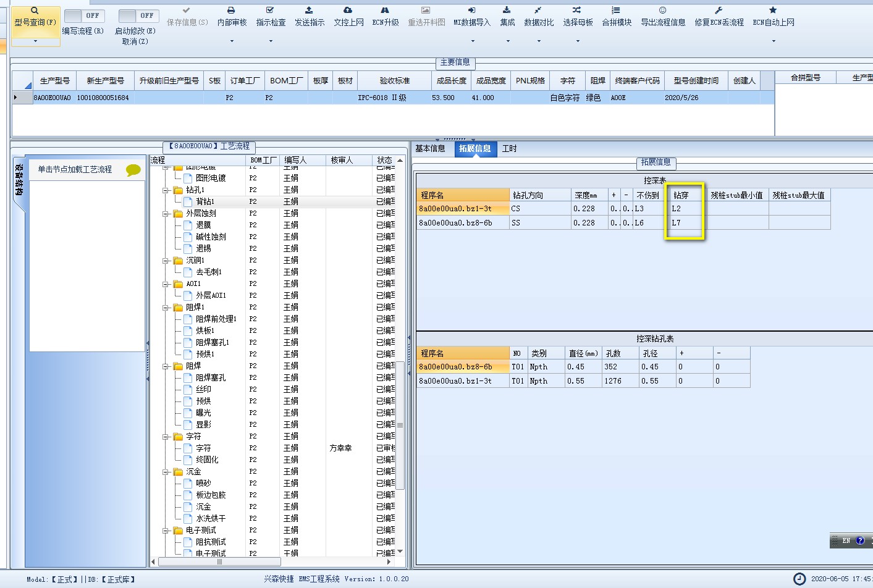Toggle the 编写流程 (R) OFF switch
873x588 pixels.
[85, 15]
